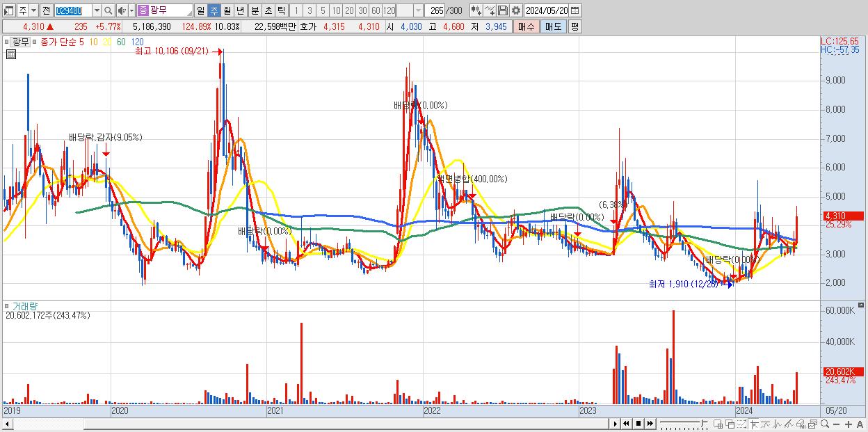Screen dimensions: 868x432
Task: Click the 광무 chart title label
Action: click(21, 42)
